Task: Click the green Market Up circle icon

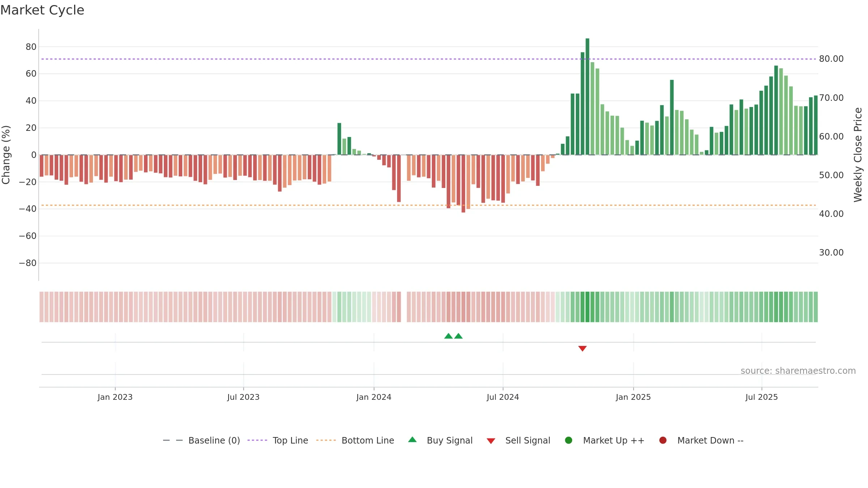Action: click(569, 440)
